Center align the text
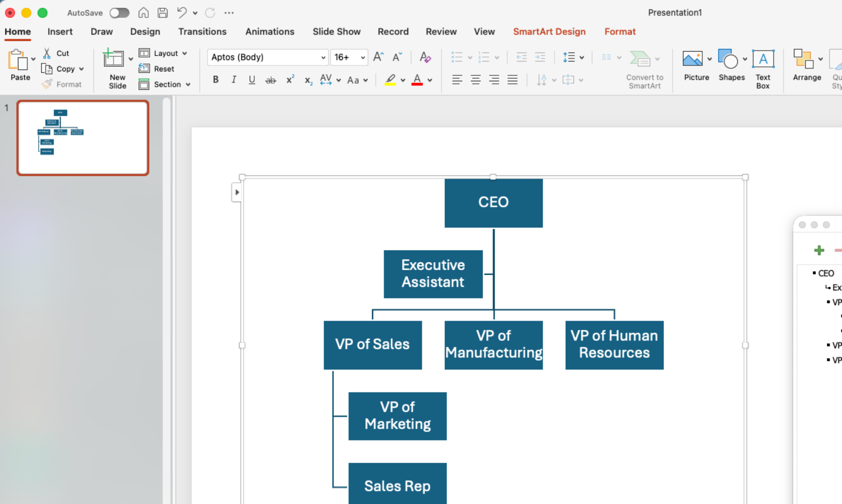842x504 pixels. [476, 80]
